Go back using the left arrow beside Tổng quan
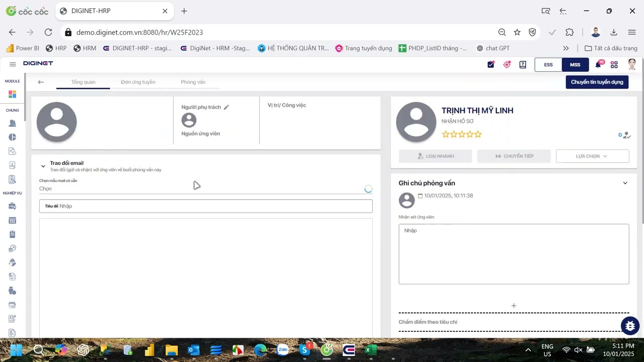644x362 pixels. (x=41, y=82)
